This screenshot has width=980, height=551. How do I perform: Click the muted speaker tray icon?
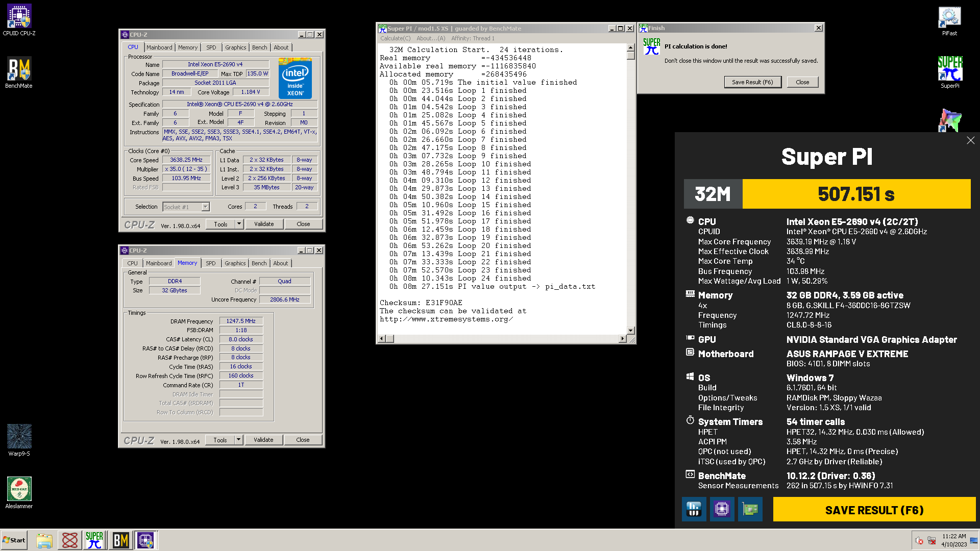point(919,541)
